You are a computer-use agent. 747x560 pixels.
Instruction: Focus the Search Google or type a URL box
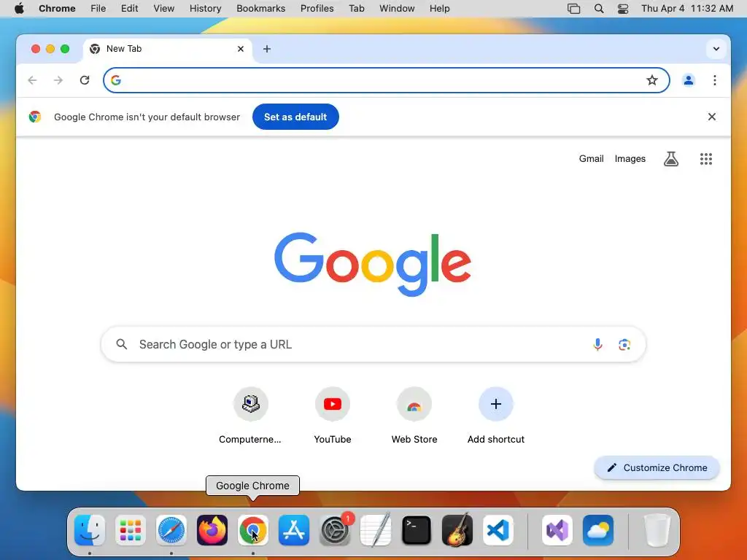373,344
